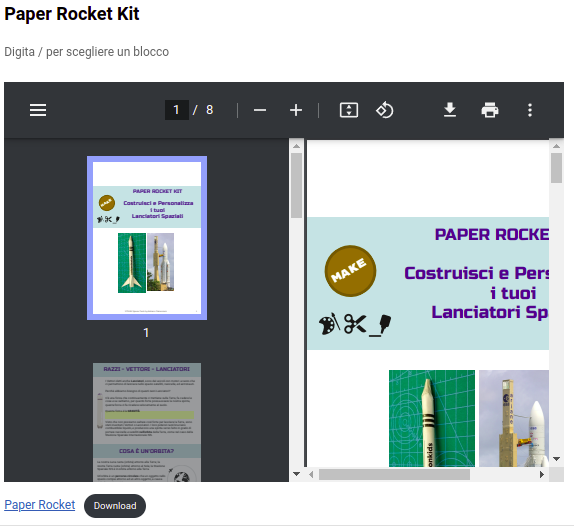The width and height of the screenshot is (574, 527).
Task: Click the page number field showing 1
Action: tap(177, 110)
